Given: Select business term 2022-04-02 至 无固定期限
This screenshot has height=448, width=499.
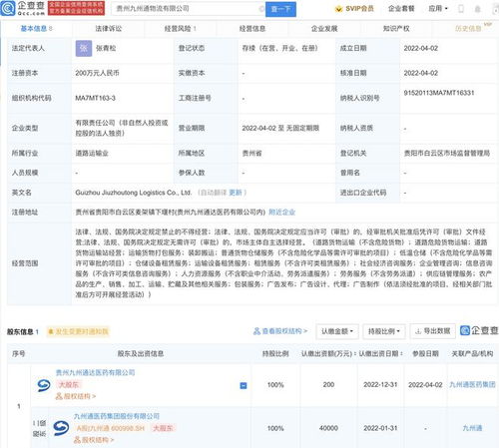Looking at the screenshot, I should click(x=280, y=128).
